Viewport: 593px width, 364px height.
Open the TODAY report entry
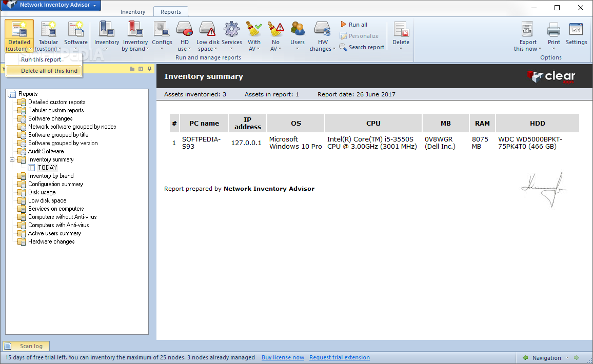click(x=47, y=168)
